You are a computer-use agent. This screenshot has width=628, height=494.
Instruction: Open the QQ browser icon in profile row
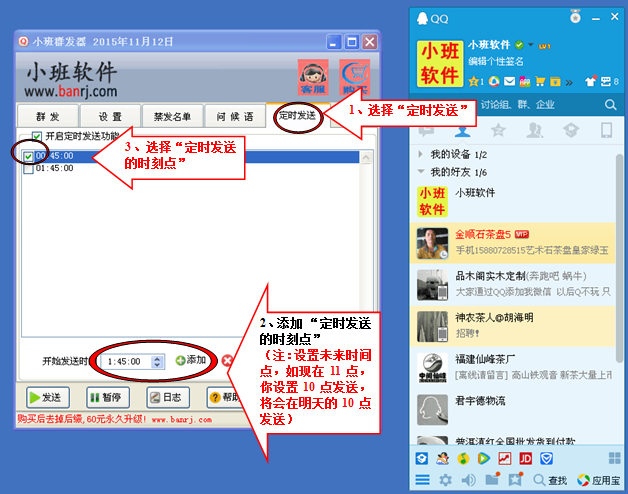(494, 82)
